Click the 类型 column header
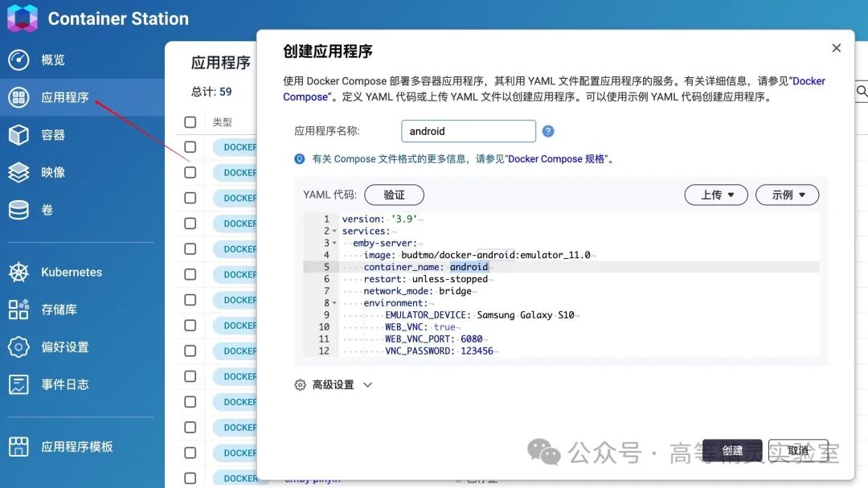 coord(222,122)
